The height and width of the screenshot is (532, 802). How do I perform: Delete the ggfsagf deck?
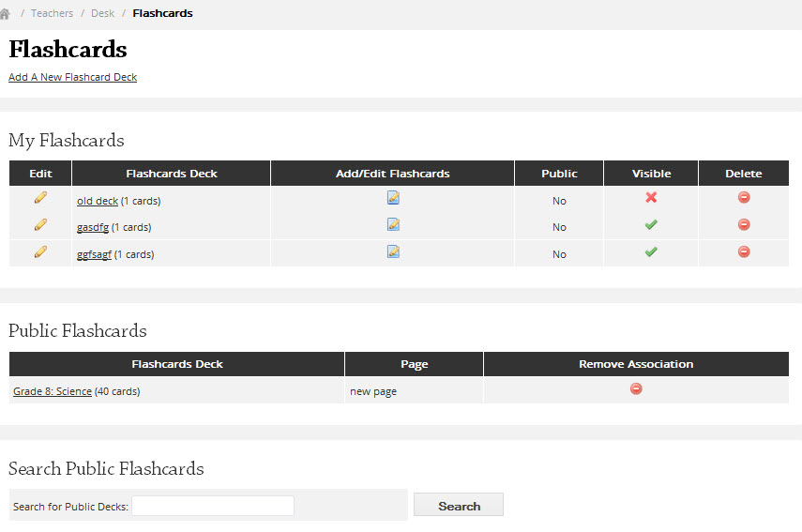744,251
